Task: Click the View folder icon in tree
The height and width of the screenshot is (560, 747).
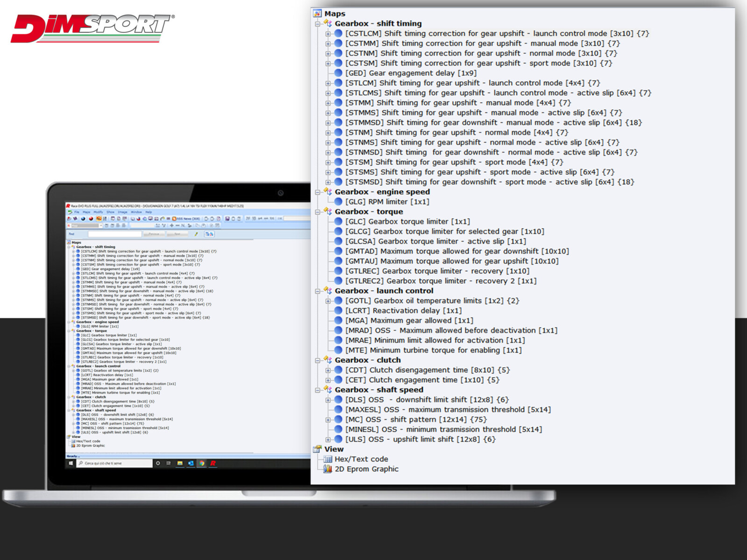Action: pyautogui.click(x=317, y=449)
